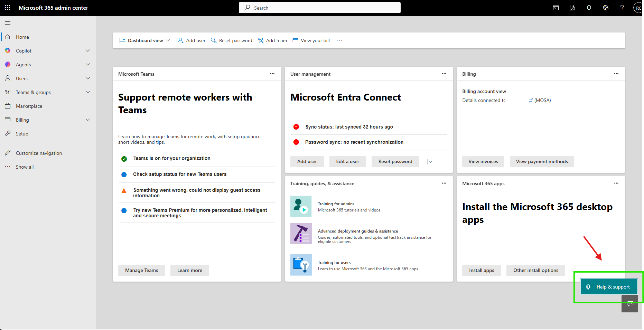Expand the Users navigation section
Screen dimensions: 644x330
(88, 78)
